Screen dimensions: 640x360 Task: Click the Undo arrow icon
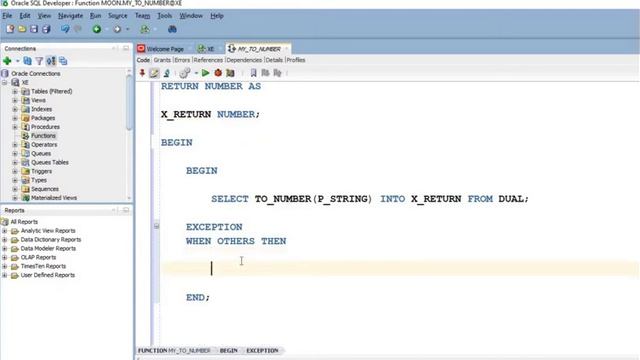pos(65,29)
